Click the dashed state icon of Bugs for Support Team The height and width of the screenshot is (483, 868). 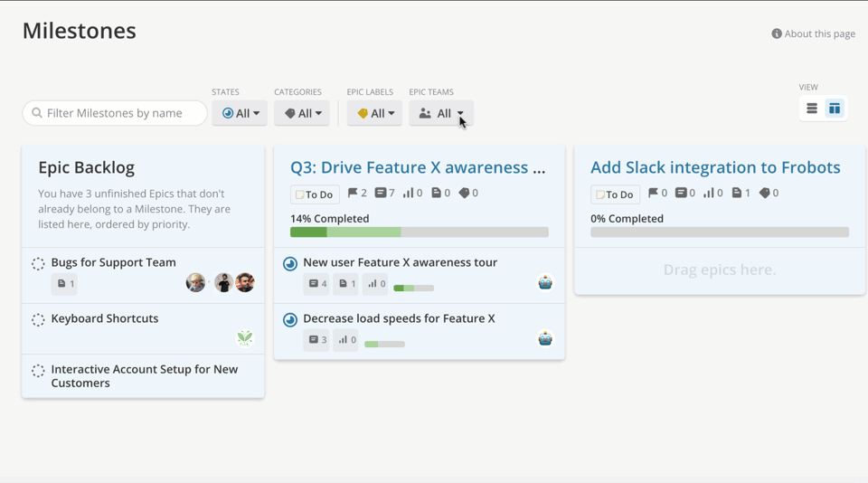click(x=38, y=263)
